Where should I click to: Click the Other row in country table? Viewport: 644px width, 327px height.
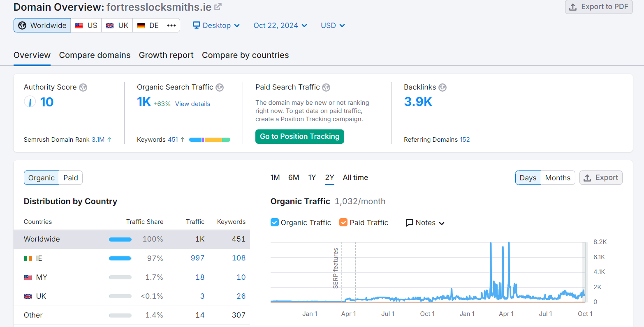132,315
